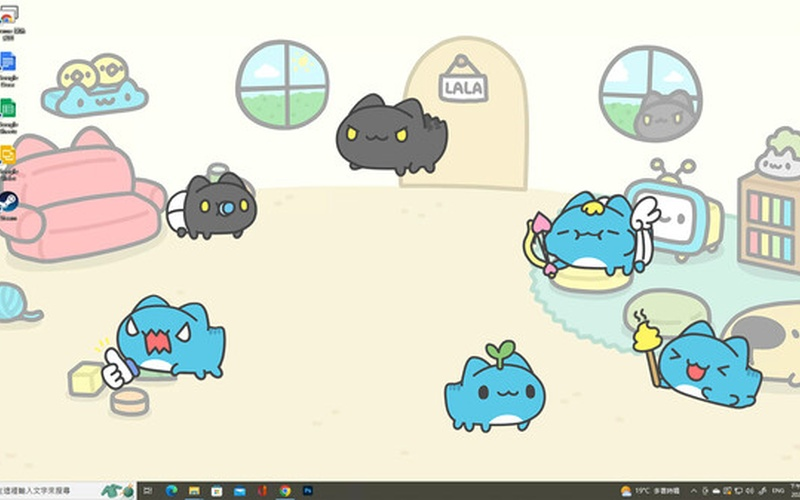
Task: Open the Google Slides desktop shortcut
Action: point(8,162)
